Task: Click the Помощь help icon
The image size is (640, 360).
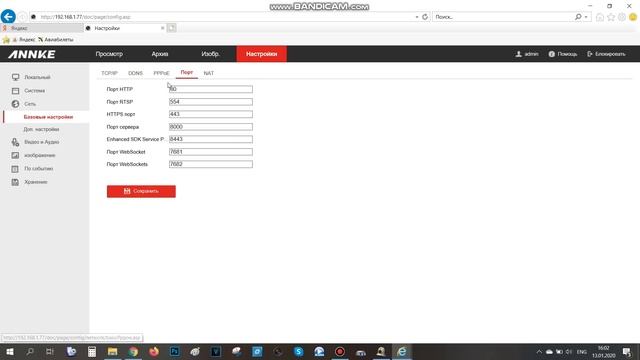Action: [x=551, y=54]
